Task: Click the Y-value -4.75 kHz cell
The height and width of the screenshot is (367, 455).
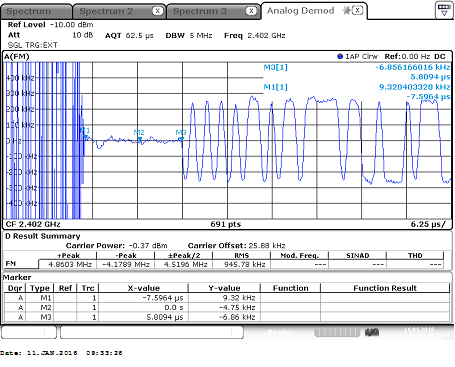Action: (x=224, y=307)
